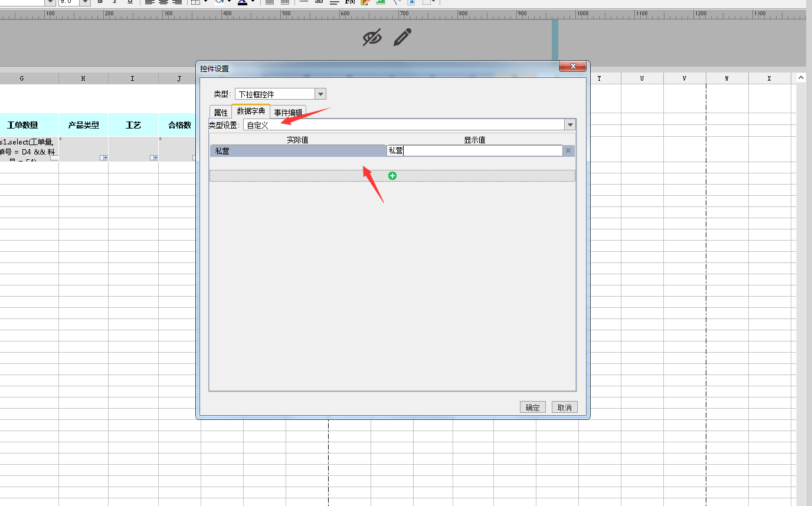
Task: Toggle bold formatting
Action: [x=100, y=2]
